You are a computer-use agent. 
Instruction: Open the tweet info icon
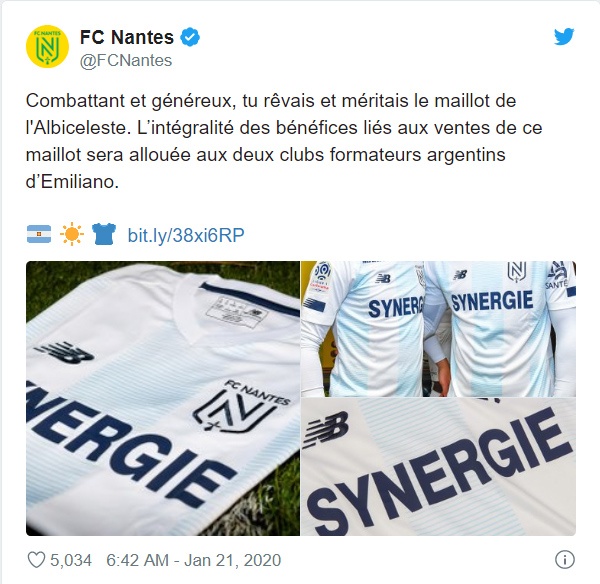(x=565, y=560)
